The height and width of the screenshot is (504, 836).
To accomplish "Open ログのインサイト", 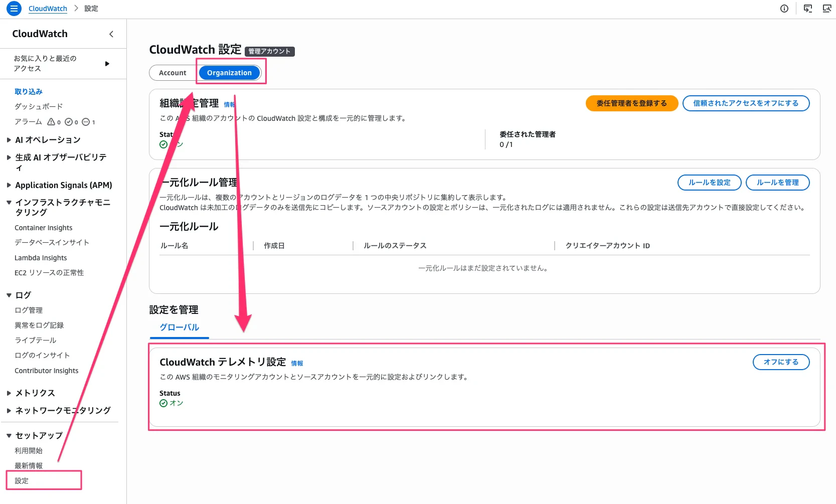I will pos(42,356).
